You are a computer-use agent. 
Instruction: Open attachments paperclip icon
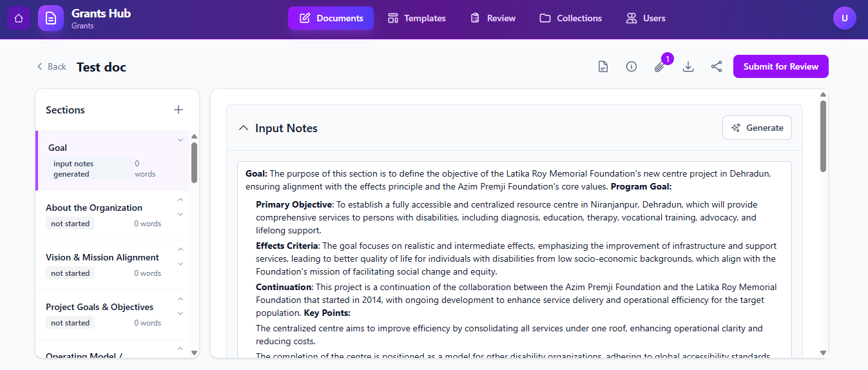click(659, 66)
